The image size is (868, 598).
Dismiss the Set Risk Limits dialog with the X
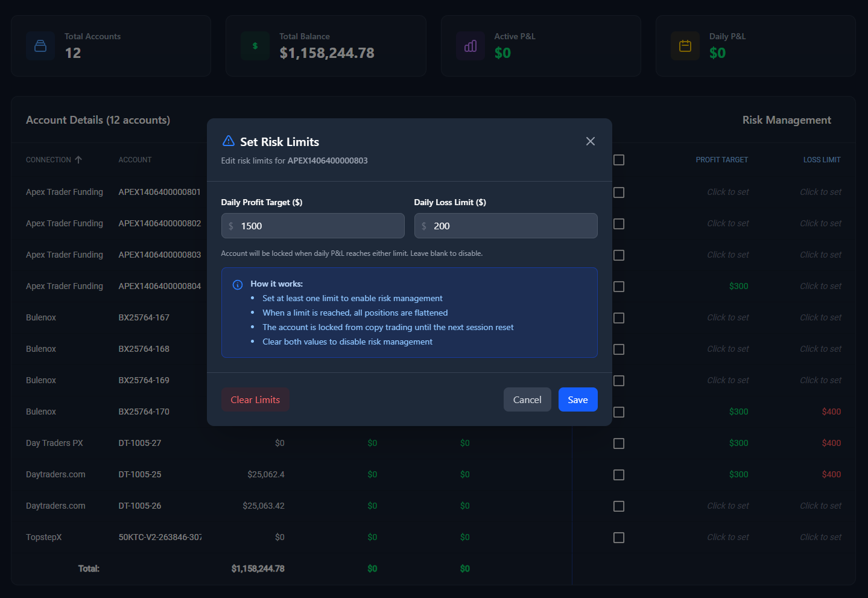coord(590,141)
